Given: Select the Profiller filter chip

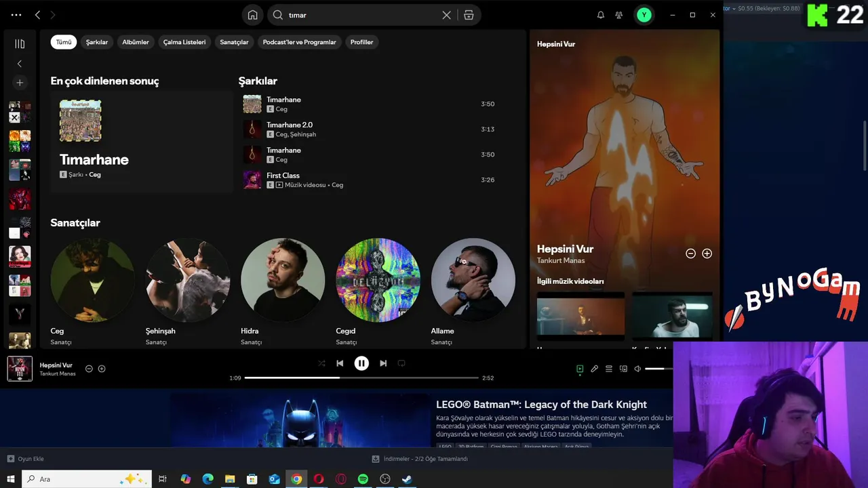Looking at the screenshot, I should click(x=362, y=42).
